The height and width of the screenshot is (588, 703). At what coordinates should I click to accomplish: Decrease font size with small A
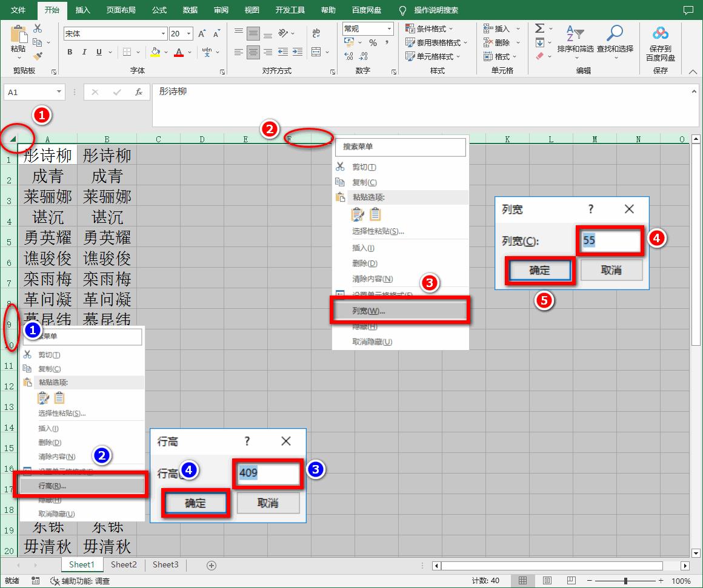click(216, 33)
